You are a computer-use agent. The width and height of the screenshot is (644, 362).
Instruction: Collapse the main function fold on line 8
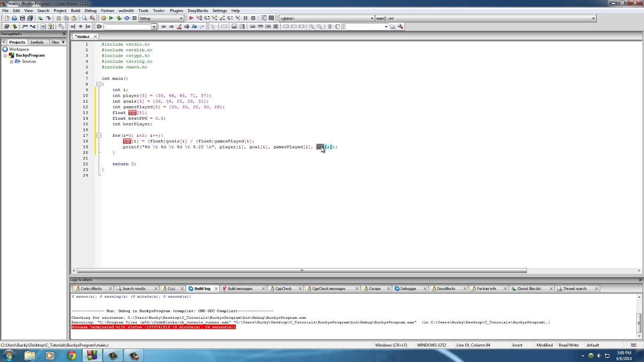click(99, 84)
